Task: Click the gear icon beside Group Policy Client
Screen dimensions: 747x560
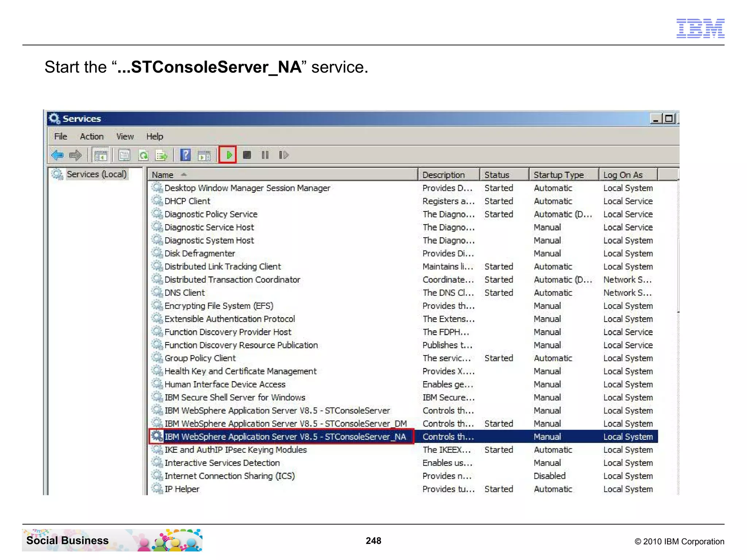Action: (157, 358)
